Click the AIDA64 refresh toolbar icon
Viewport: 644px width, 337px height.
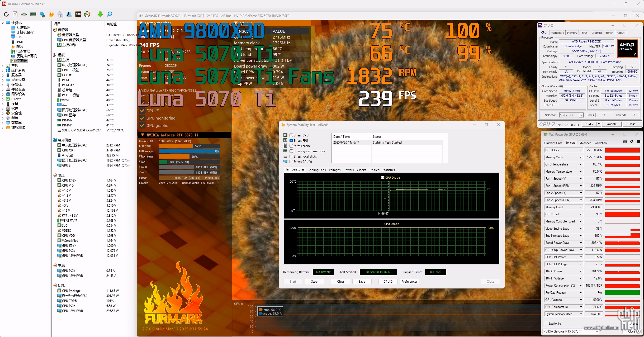point(6,14)
